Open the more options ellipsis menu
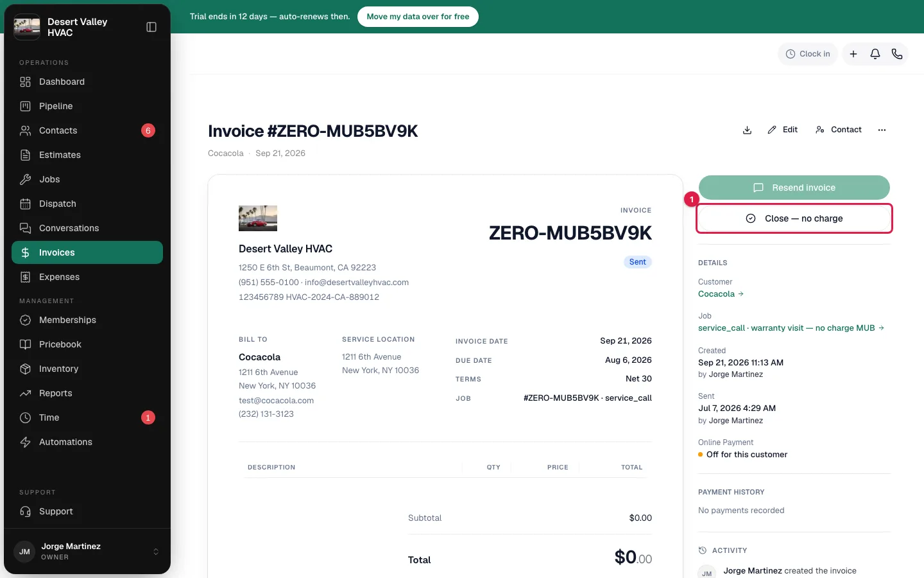Viewport: 924px width, 578px height. click(882, 130)
